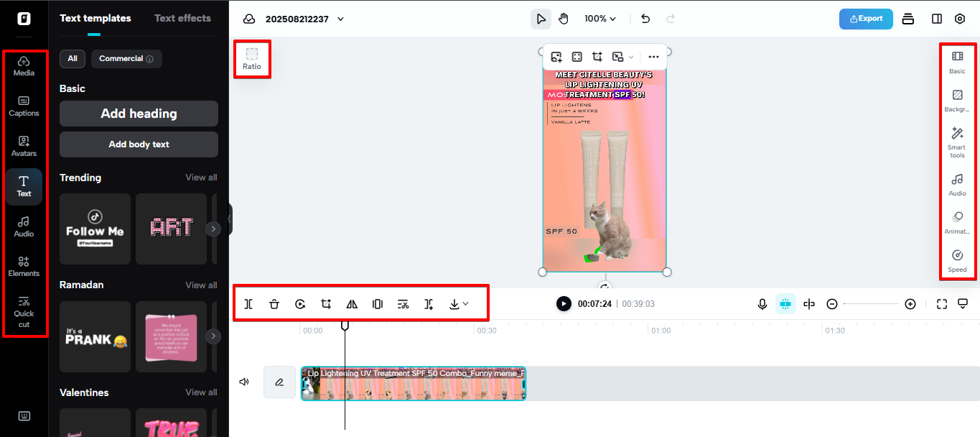Split the clip at the playhead

[x=248, y=304]
